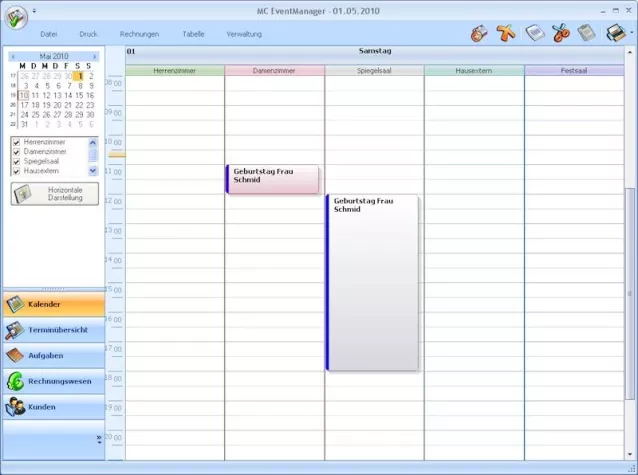Select the Spiegelsaal Geburtstag Frau Schmid appointment
638x475 pixels.
click(x=372, y=282)
